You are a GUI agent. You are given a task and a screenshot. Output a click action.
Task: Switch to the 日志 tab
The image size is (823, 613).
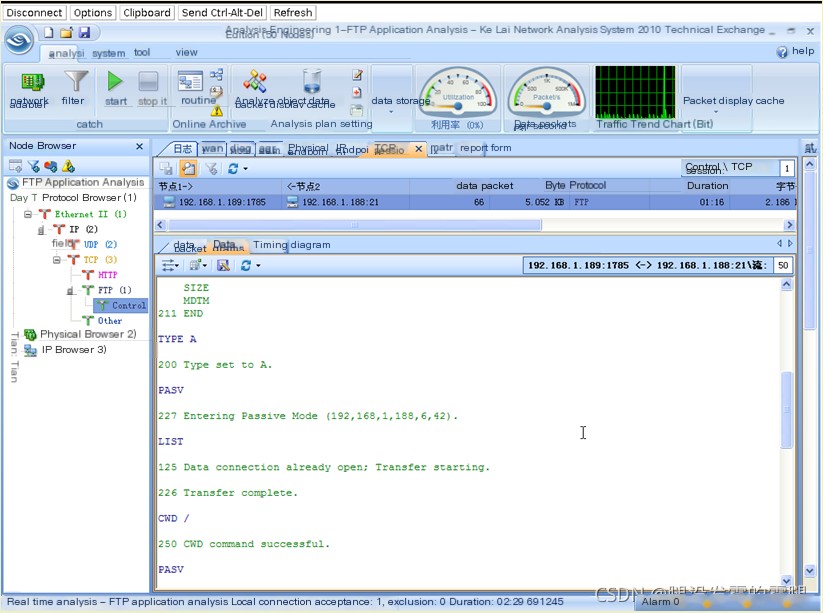183,149
